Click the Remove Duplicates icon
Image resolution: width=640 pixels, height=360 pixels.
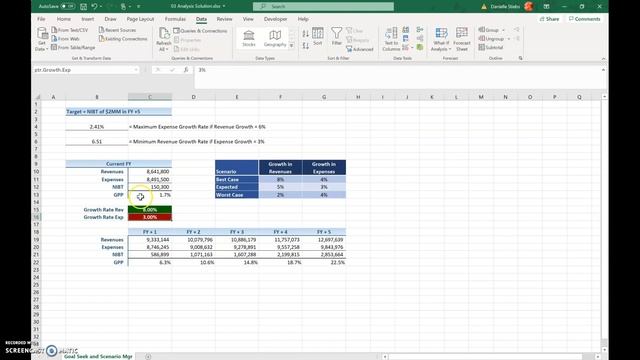(x=406, y=39)
